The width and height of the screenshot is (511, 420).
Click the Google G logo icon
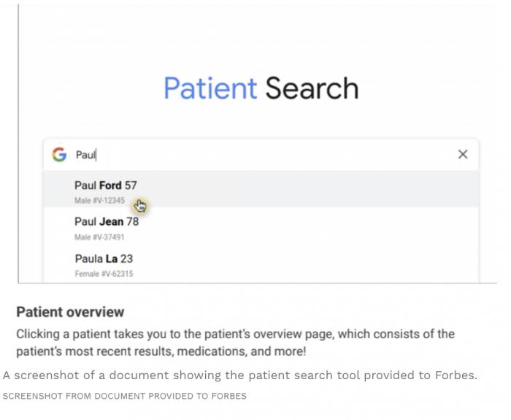59,154
